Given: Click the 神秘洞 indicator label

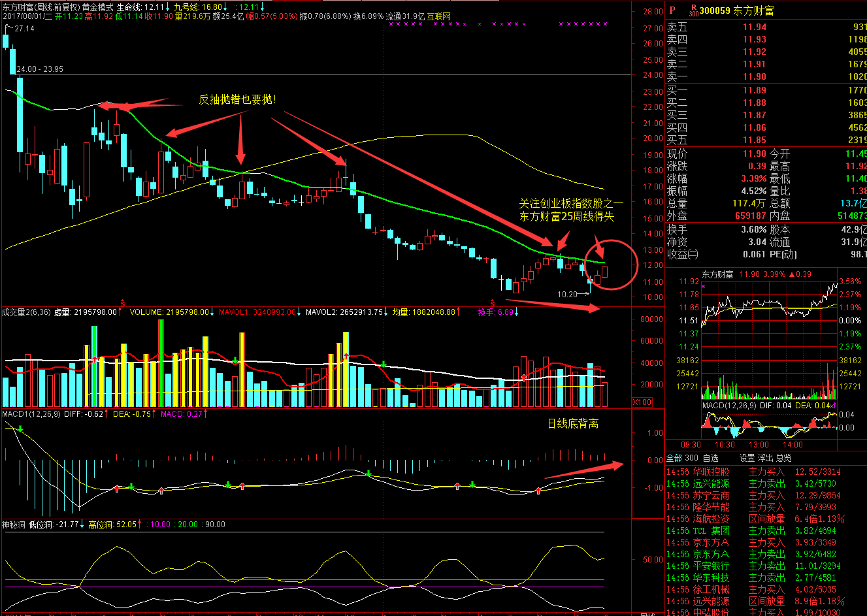Looking at the screenshot, I should (x=13, y=524).
